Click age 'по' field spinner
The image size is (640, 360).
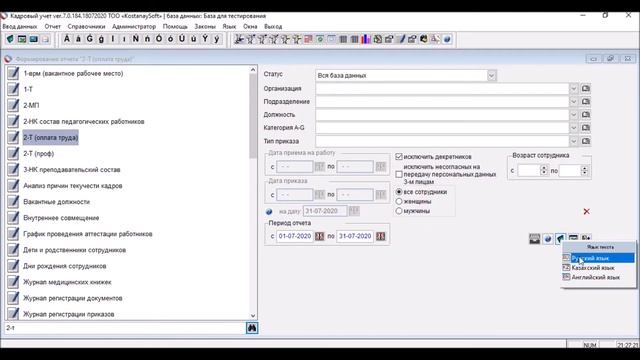coord(584,171)
